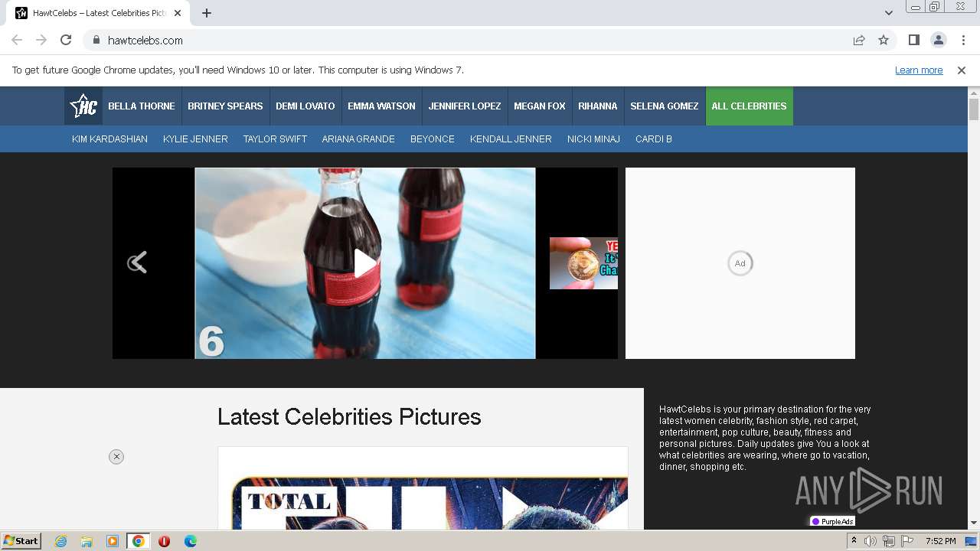This screenshot has width=980, height=551.
Task: Launch Internet Explorer from taskbar
Action: (60, 541)
